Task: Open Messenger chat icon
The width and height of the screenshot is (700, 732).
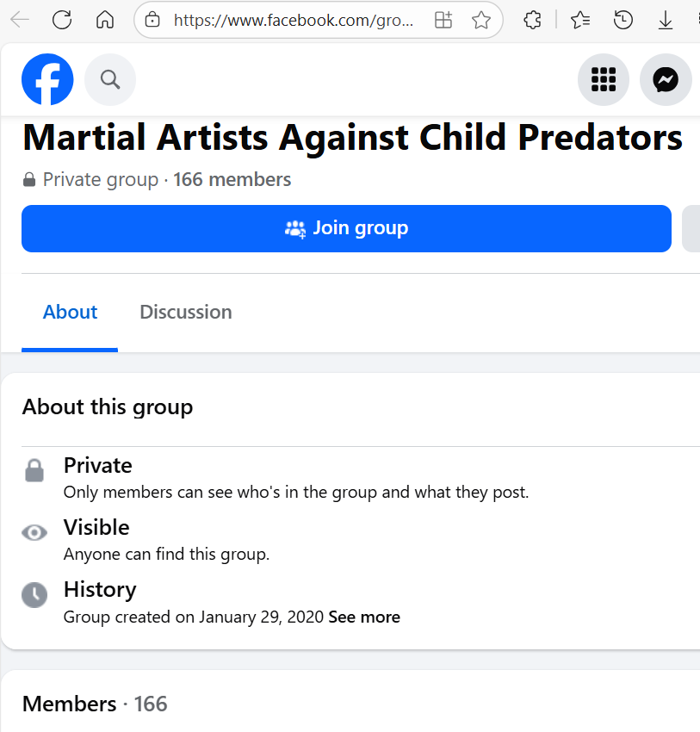Action: 666,79
